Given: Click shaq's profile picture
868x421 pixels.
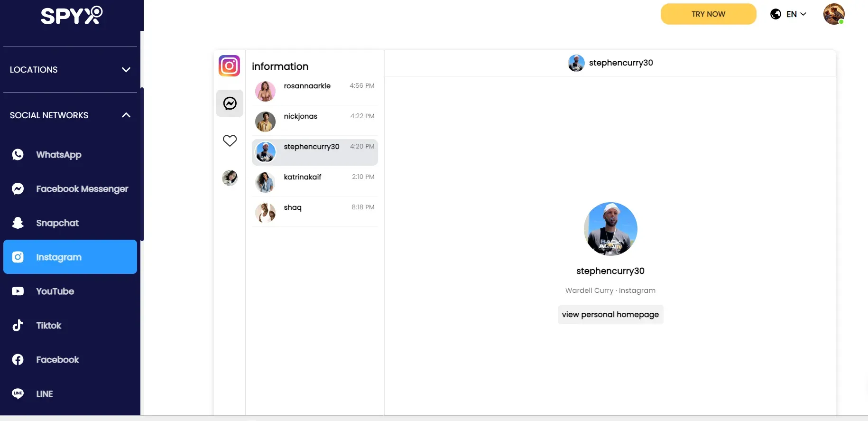Looking at the screenshot, I should coord(266,213).
